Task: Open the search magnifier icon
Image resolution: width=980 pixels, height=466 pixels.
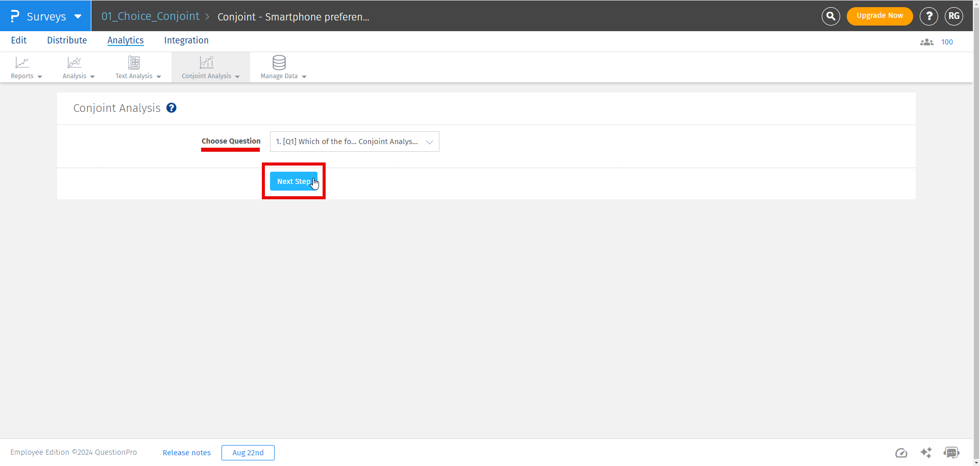Action: tap(831, 16)
